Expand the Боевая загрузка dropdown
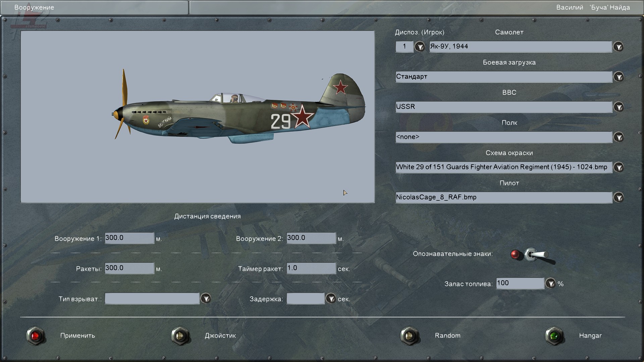The height and width of the screenshot is (362, 644). coord(619,77)
